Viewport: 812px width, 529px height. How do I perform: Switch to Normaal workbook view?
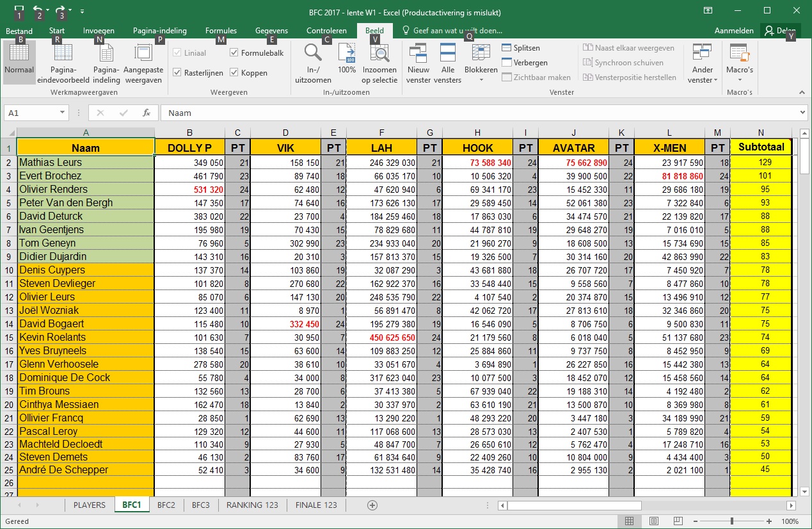coord(19,62)
